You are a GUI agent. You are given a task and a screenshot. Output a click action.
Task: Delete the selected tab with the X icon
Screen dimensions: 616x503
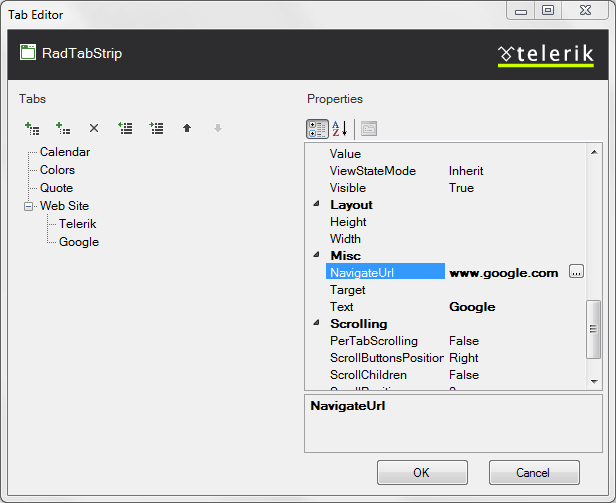[x=94, y=128]
